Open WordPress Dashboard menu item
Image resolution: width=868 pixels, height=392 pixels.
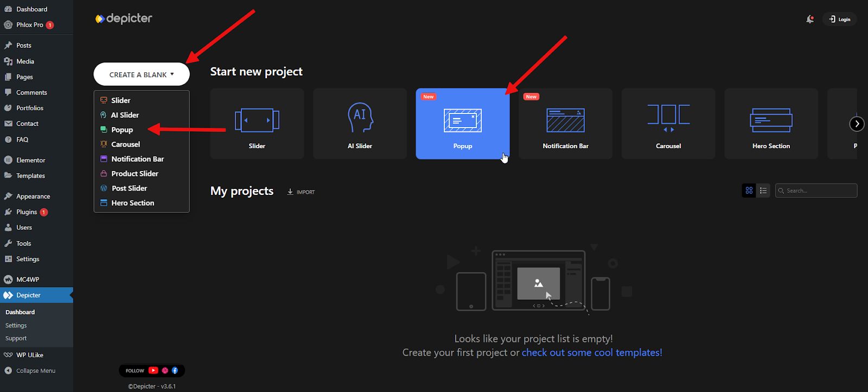tap(36, 9)
